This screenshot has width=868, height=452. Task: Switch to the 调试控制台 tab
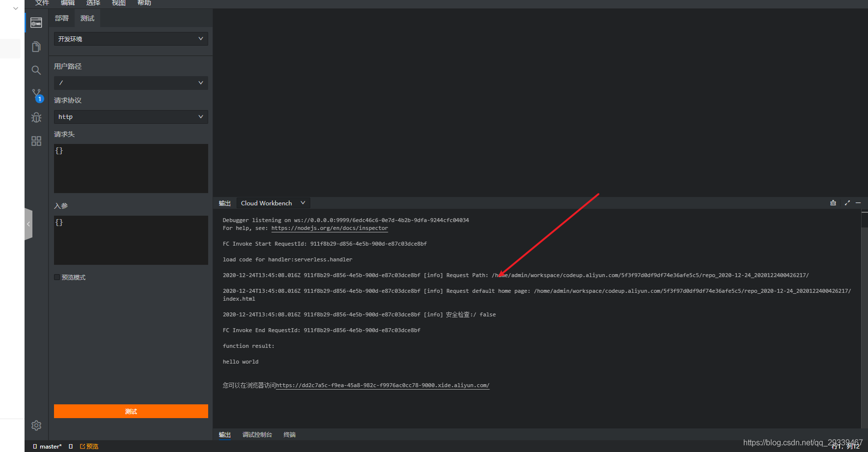(x=257, y=435)
